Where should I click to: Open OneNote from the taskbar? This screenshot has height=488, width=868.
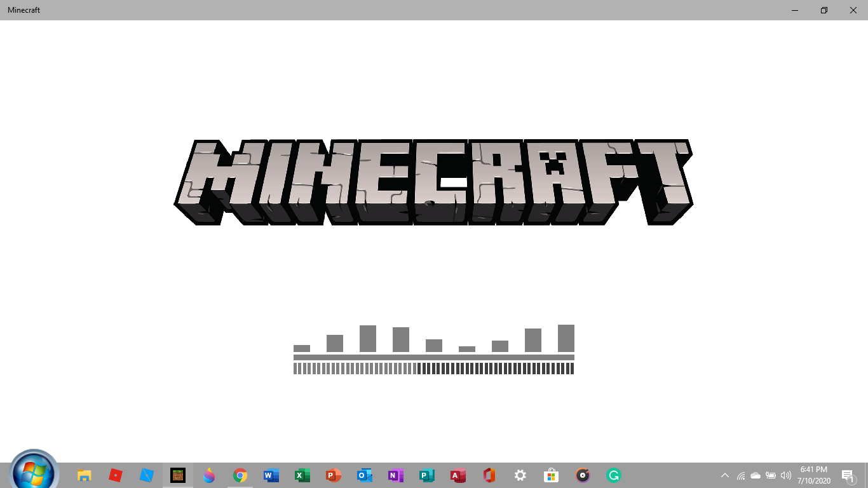click(x=396, y=475)
